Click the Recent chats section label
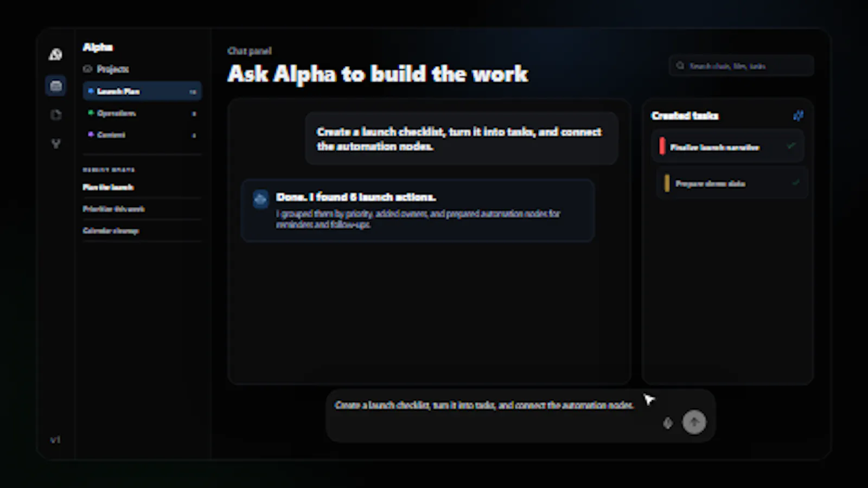 tap(108, 170)
